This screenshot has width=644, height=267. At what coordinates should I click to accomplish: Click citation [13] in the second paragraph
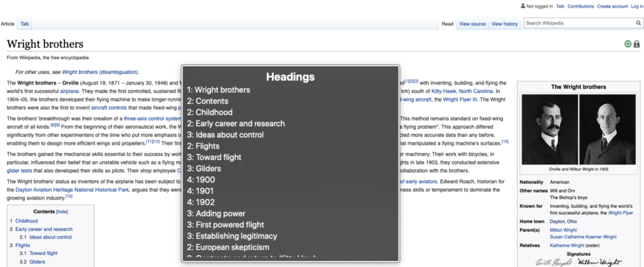(x=505, y=142)
